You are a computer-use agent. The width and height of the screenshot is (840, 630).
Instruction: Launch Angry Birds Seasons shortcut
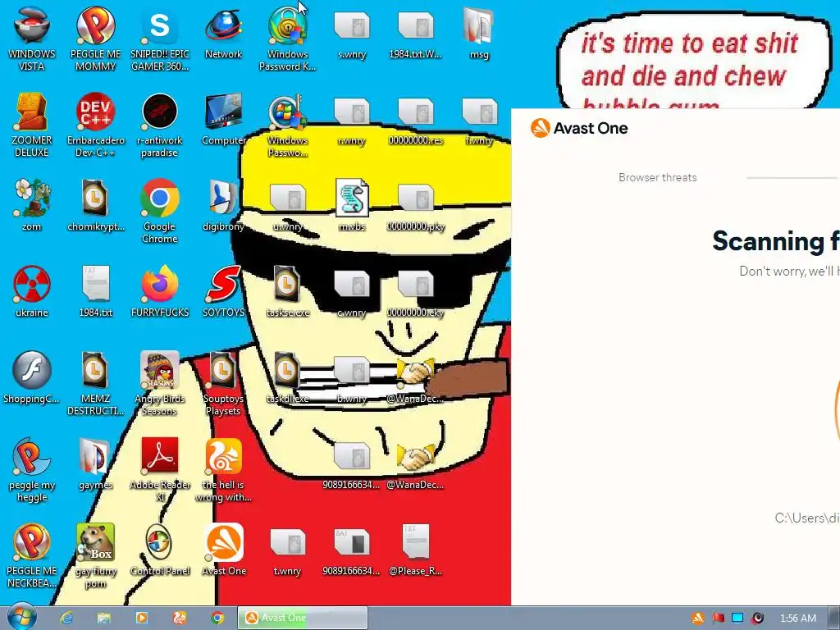pyautogui.click(x=160, y=384)
